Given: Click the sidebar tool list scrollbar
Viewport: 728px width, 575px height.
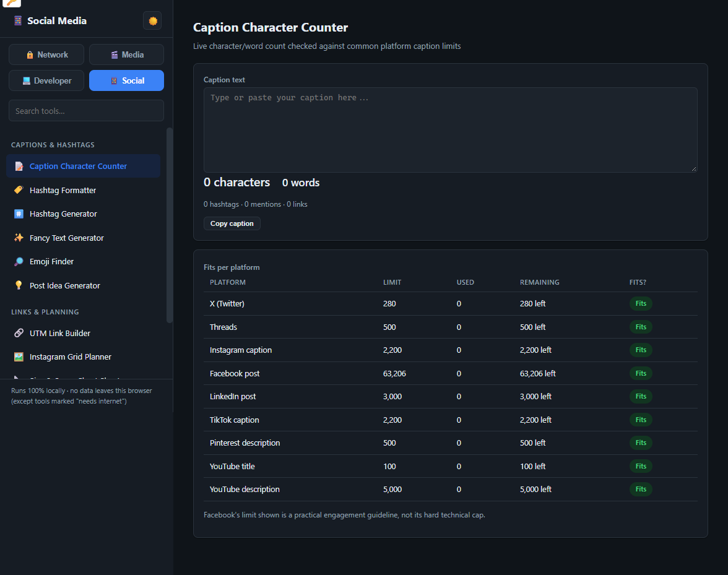Looking at the screenshot, I should pyautogui.click(x=170, y=225).
